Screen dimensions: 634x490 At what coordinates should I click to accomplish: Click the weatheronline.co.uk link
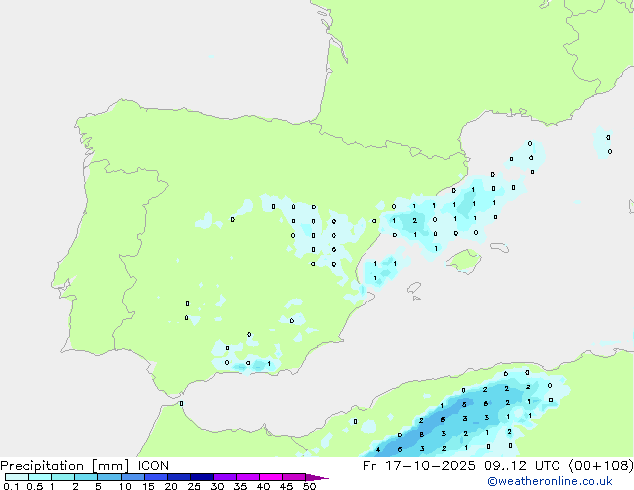549,481
